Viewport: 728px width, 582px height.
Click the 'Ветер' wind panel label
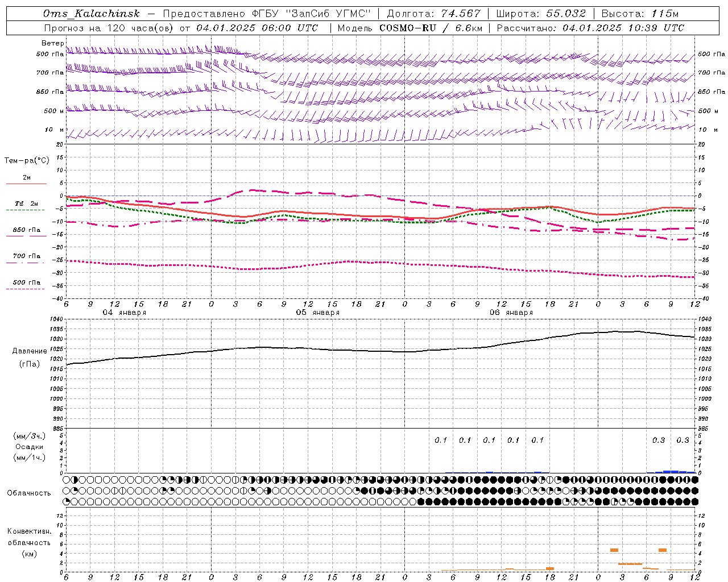pyautogui.click(x=52, y=43)
